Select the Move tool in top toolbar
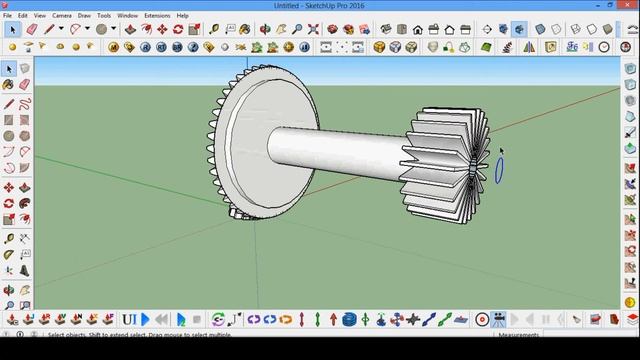The image size is (640, 360). point(162,29)
